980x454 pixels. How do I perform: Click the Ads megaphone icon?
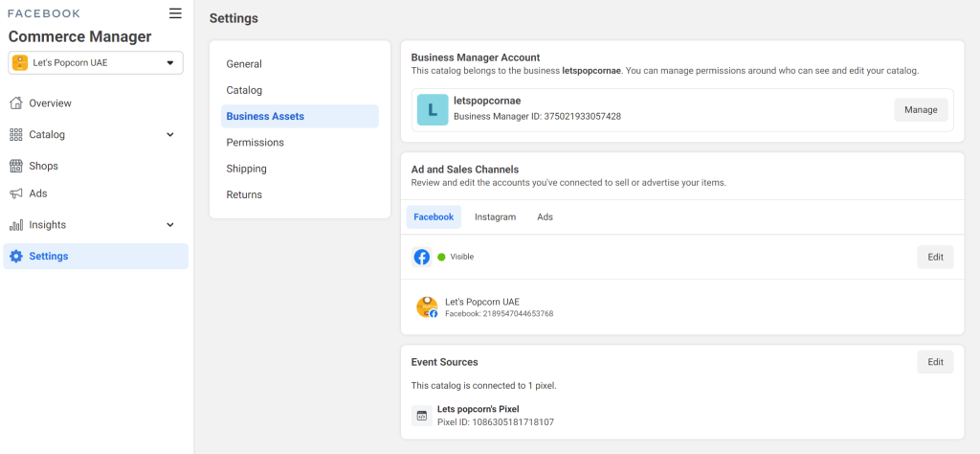coord(16,193)
